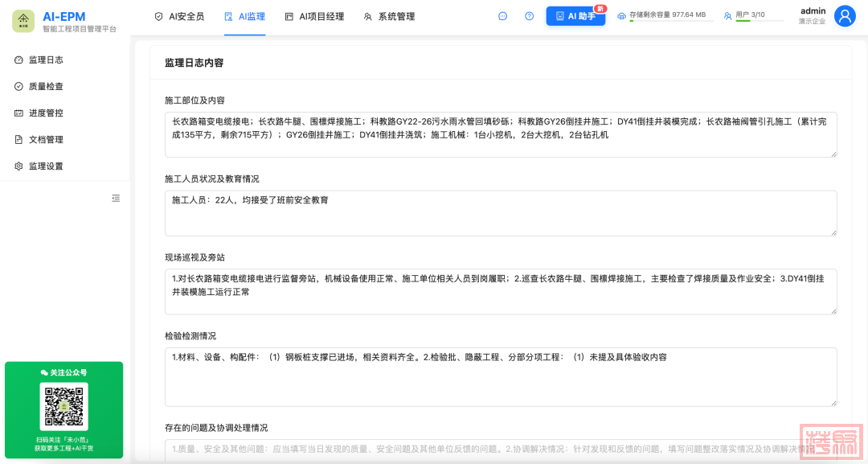This screenshot has width=868, height=464.
Task: Click the admin user avatar icon
Action: click(844, 16)
